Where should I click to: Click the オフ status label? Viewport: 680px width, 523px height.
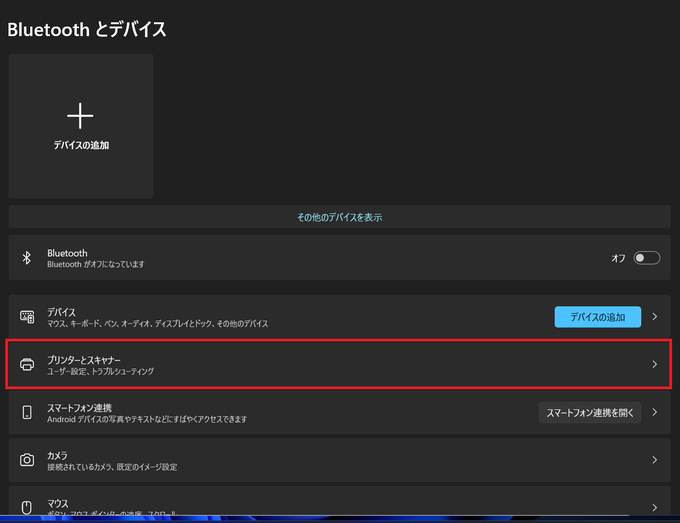click(618, 258)
